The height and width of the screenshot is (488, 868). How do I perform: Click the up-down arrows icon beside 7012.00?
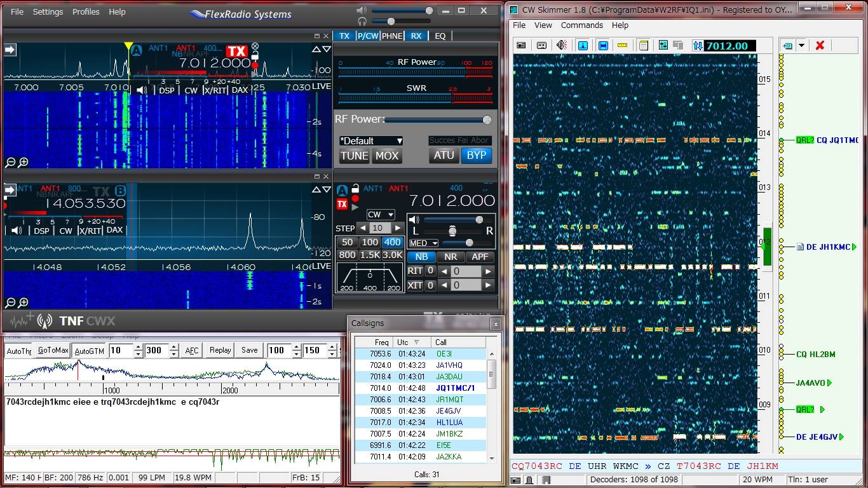tap(698, 45)
